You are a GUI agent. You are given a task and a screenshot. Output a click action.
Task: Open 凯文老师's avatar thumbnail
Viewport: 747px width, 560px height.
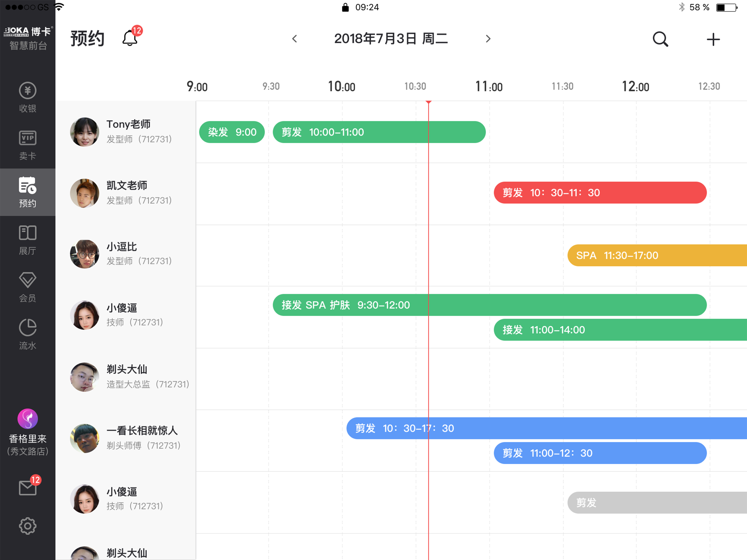point(84,193)
